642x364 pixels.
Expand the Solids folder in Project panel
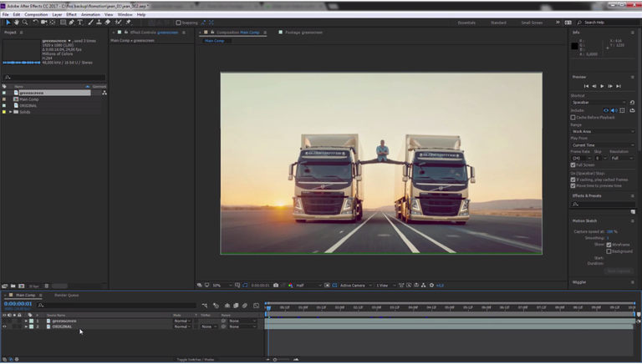10,112
